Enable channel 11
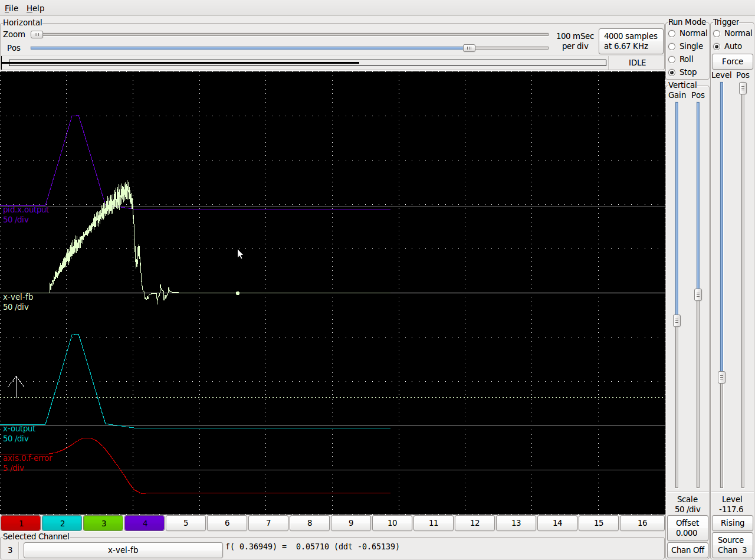The width and height of the screenshot is (755, 560). click(434, 523)
